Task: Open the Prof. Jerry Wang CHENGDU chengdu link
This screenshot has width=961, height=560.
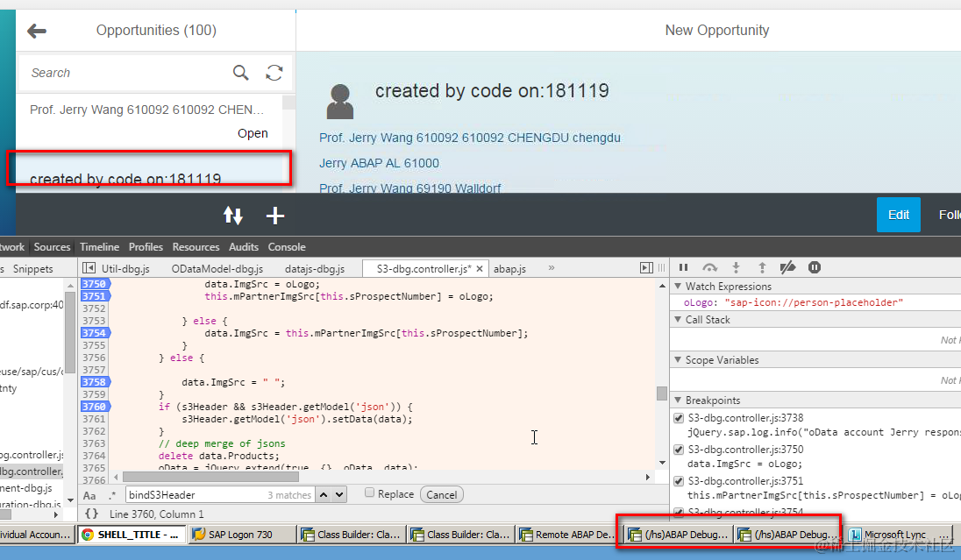Action: click(469, 138)
